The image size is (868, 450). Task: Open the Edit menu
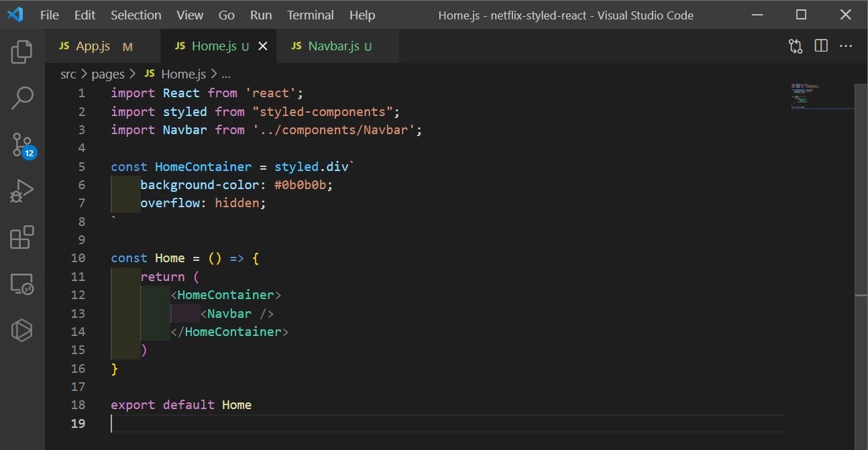pyautogui.click(x=85, y=15)
